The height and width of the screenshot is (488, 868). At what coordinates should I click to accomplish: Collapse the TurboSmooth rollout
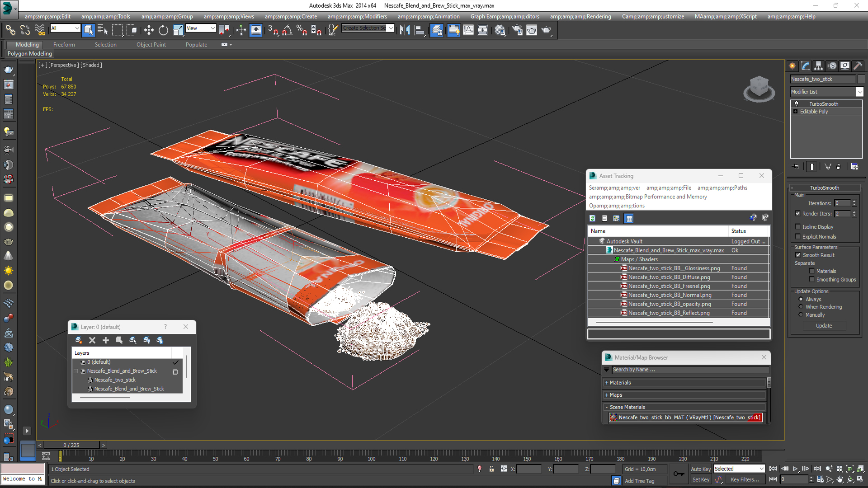(x=824, y=188)
